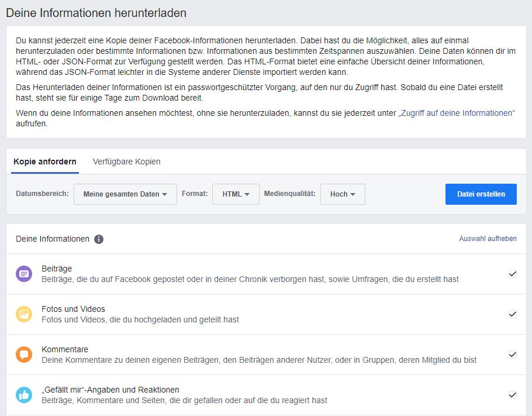
Task: Open the Meine gesamten Daten date dropdown
Action: 125,194
